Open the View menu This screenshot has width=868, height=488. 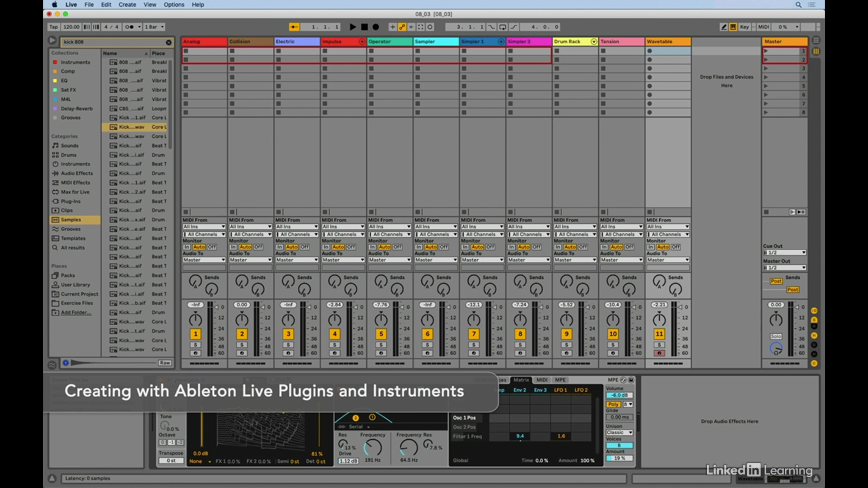pyautogui.click(x=150, y=5)
